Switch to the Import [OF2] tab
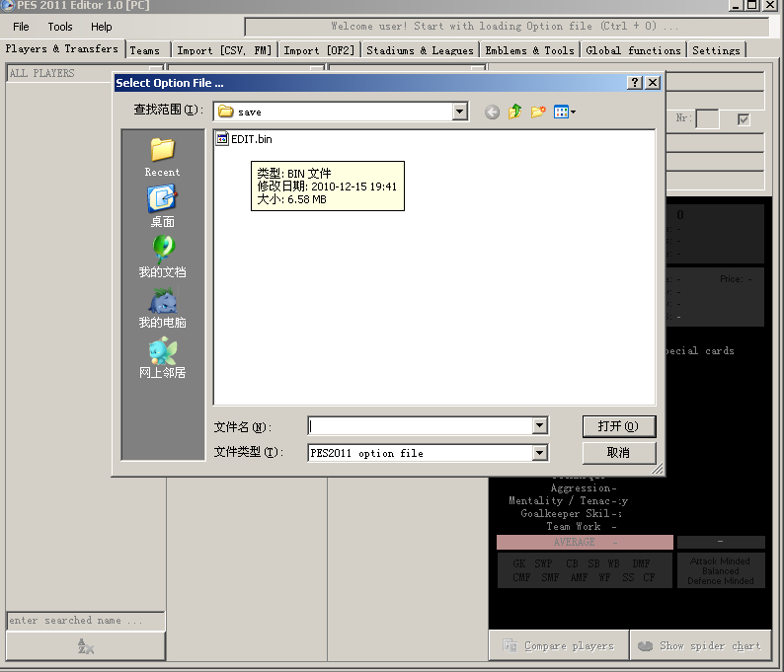784x672 pixels. [319, 50]
